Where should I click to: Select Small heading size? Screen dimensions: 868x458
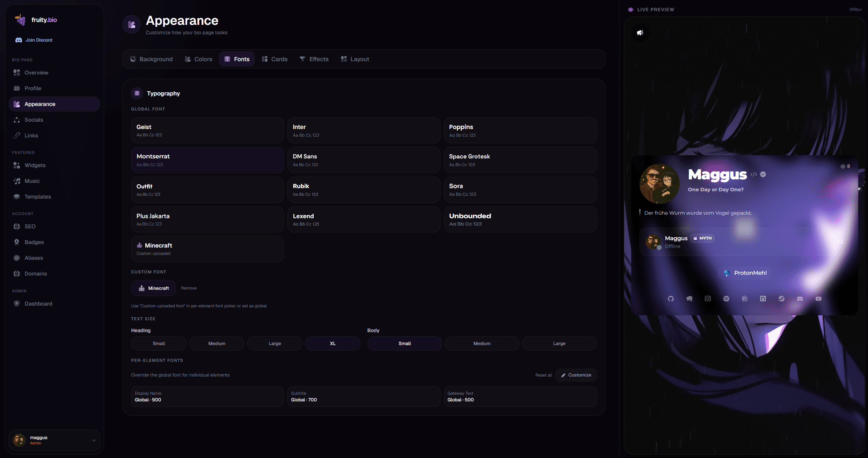[159, 343]
